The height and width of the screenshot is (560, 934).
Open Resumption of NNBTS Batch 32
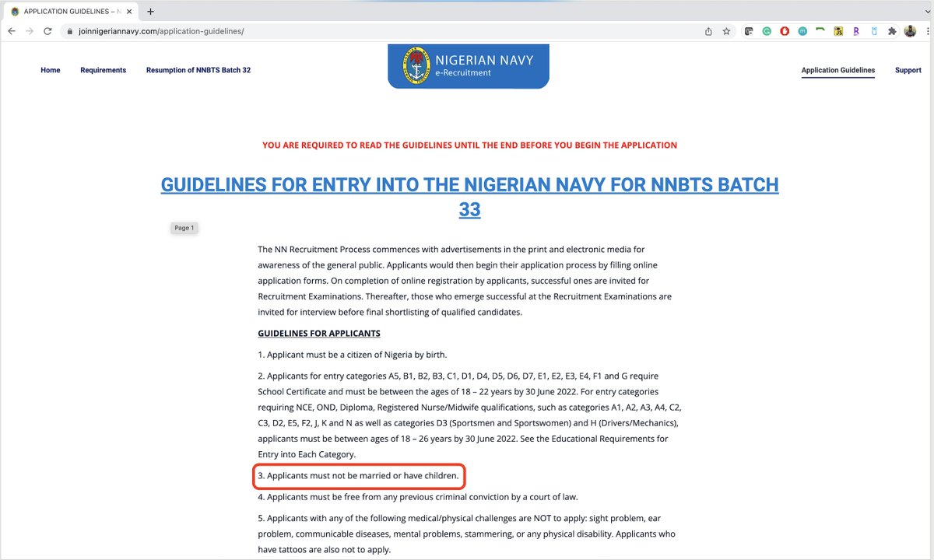tap(198, 70)
